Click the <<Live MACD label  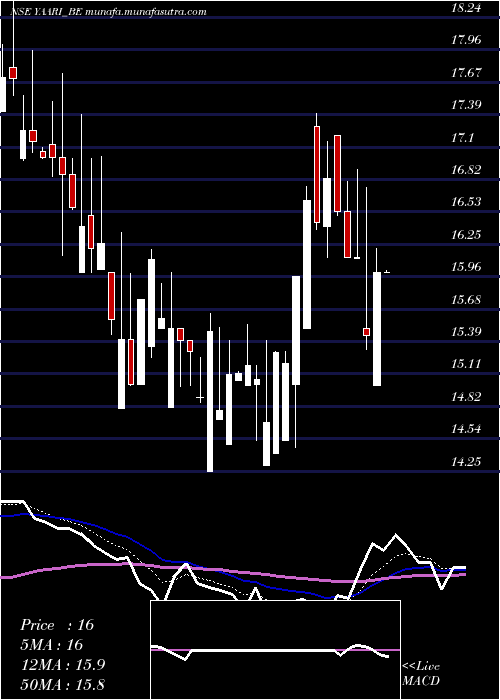coord(421,674)
